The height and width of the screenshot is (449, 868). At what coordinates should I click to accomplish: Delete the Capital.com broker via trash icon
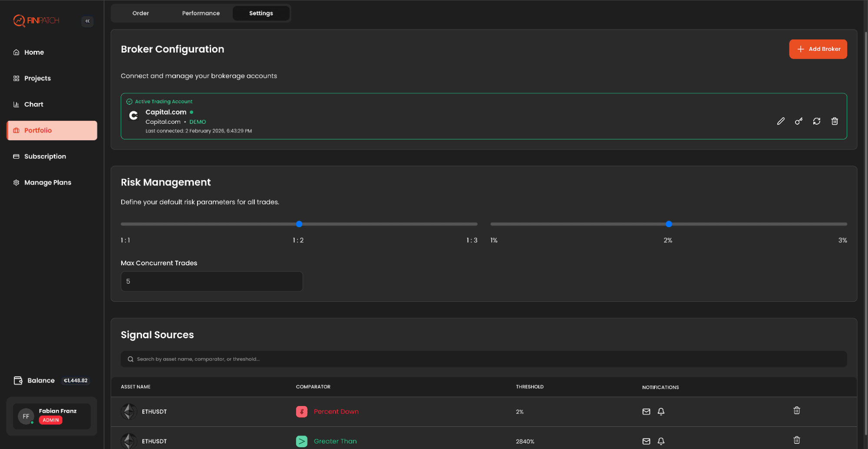point(834,121)
